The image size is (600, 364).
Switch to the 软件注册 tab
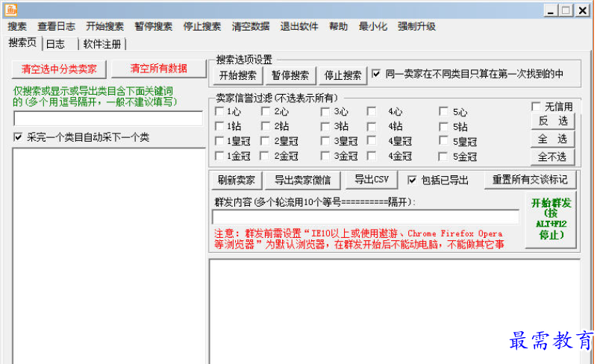[x=102, y=44]
